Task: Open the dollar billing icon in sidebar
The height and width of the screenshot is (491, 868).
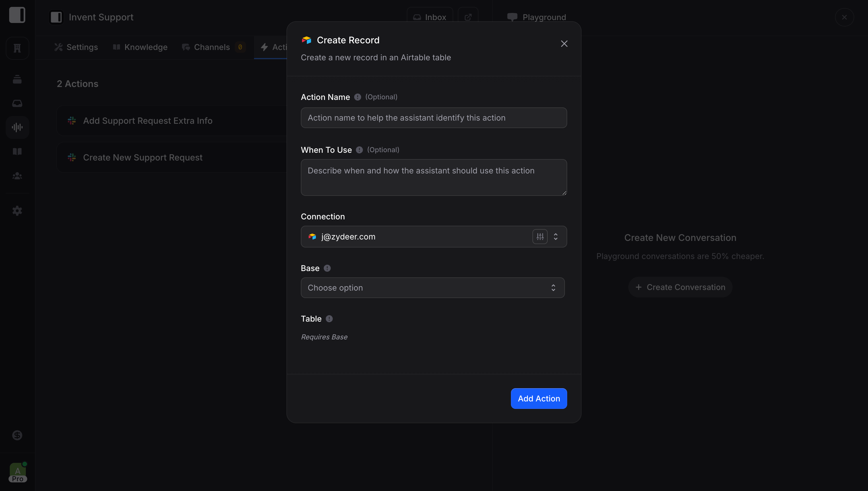Action: coord(17,435)
